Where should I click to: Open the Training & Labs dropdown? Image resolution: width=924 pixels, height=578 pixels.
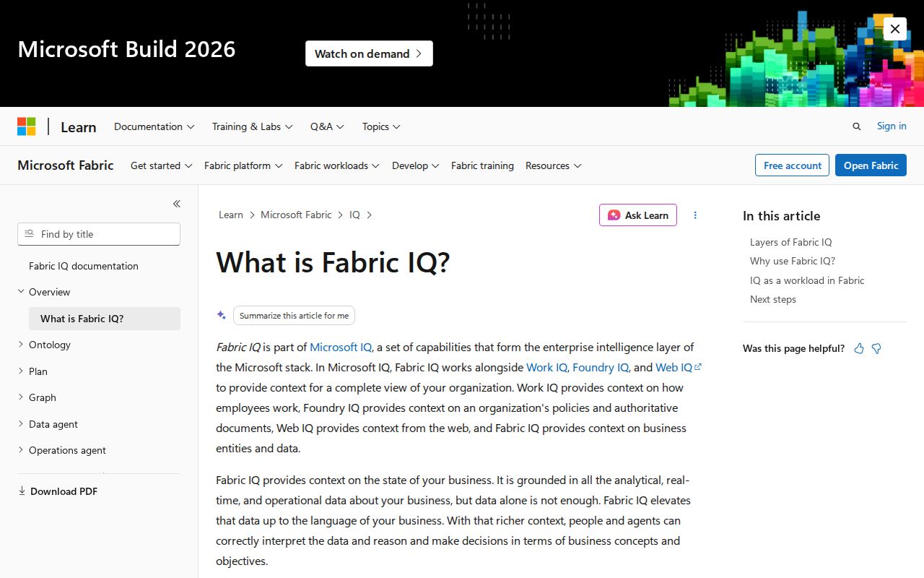(x=252, y=126)
